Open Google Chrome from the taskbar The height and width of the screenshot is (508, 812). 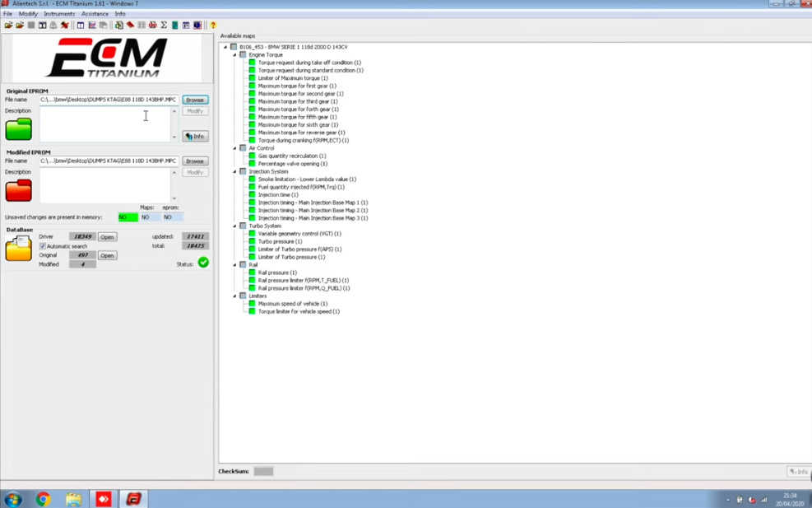click(x=44, y=499)
